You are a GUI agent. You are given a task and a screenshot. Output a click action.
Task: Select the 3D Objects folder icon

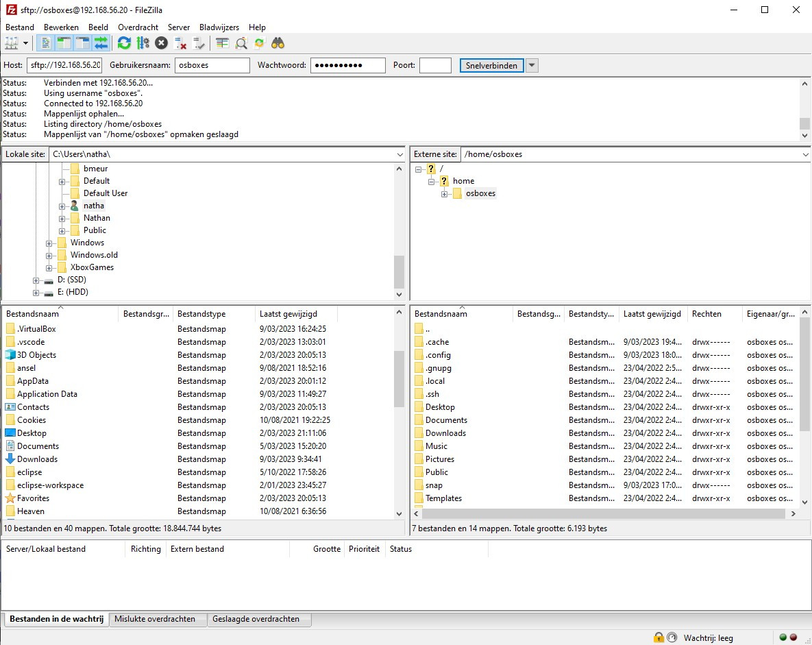click(10, 355)
